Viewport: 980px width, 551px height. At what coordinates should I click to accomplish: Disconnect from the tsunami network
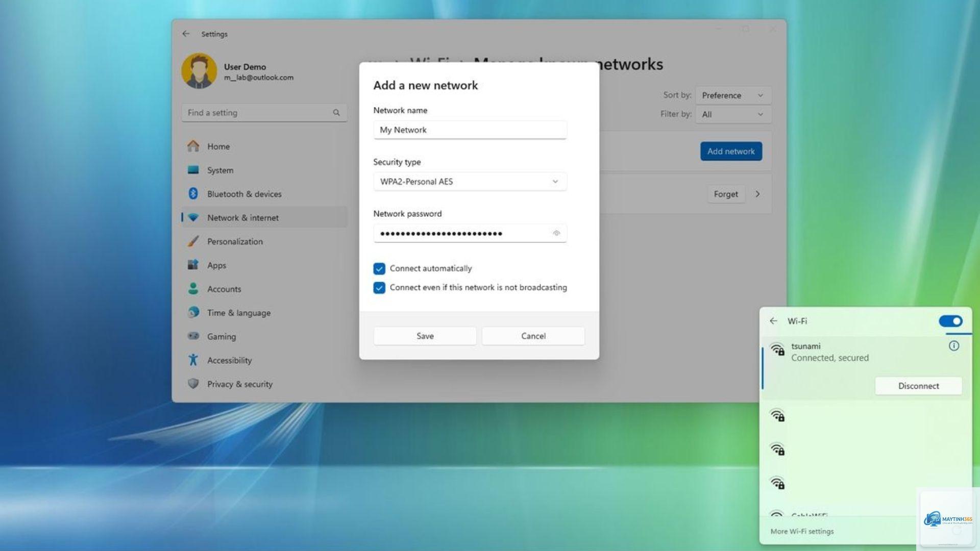tap(918, 386)
